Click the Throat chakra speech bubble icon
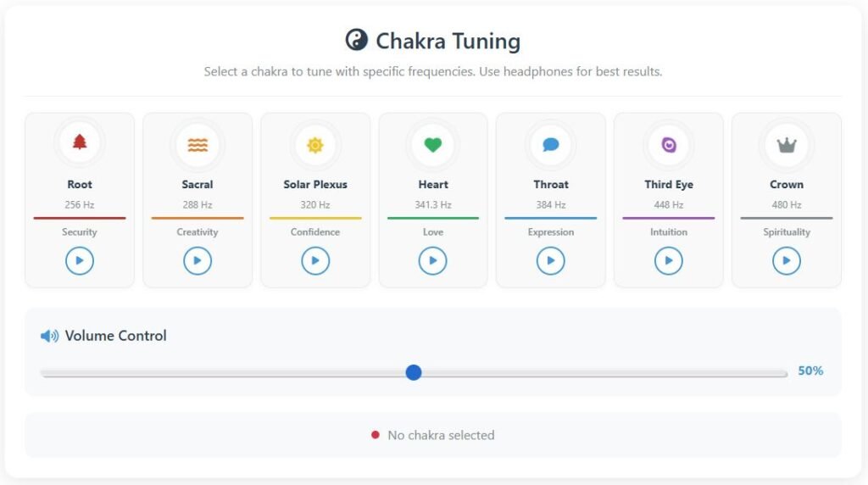This screenshot has height=485, width=868. [551, 145]
